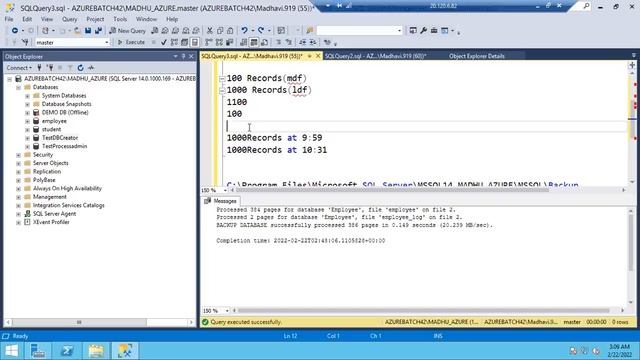Open PowerShell from the taskbar
This screenshot has width=640, height=360.
click(67, 351)
